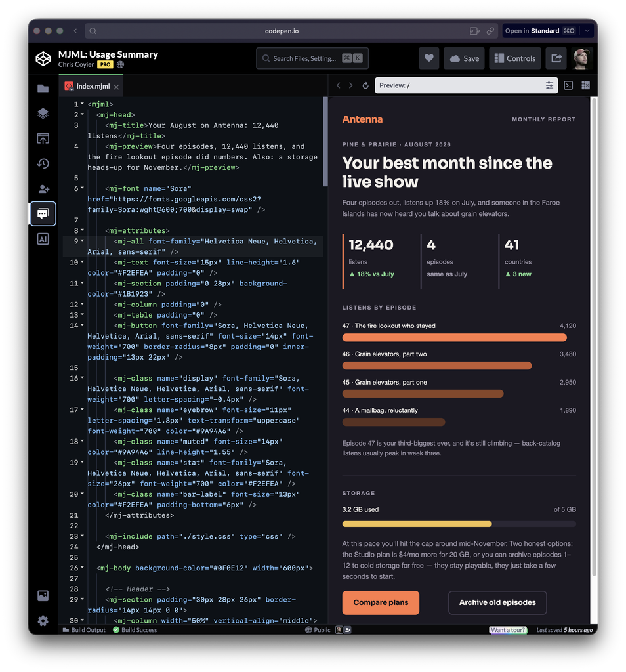This screenshot has height=672, width=626.
Task: Open the version history clock icon
Action: point(43,163)
